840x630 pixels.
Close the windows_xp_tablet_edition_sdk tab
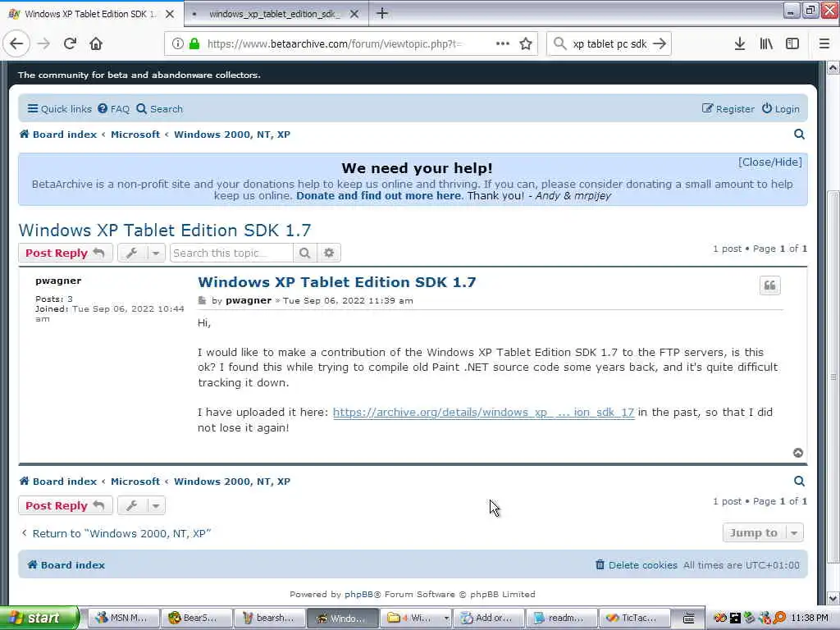(354, 14)
